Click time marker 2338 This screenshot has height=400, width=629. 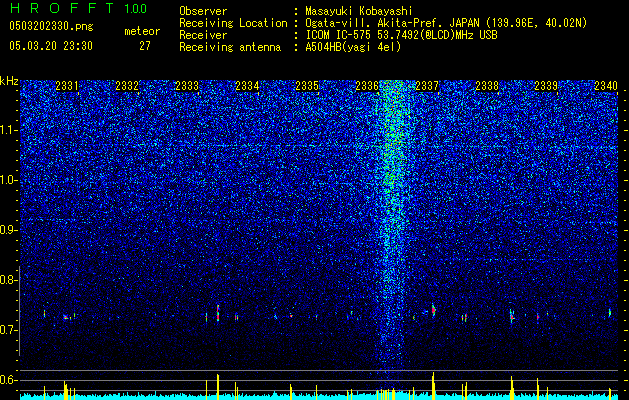[x=487, y=86]
